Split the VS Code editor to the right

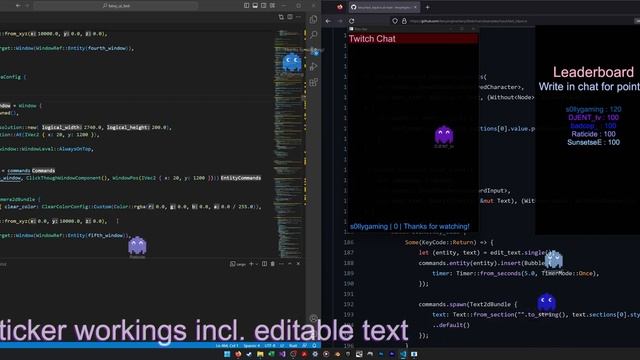(290, 17)
